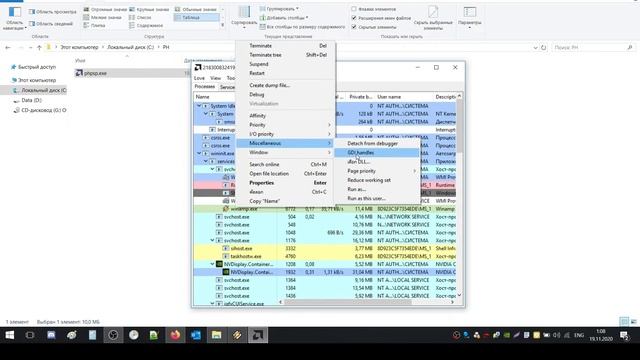Refresh the Explorer address bar

(544, 47)
